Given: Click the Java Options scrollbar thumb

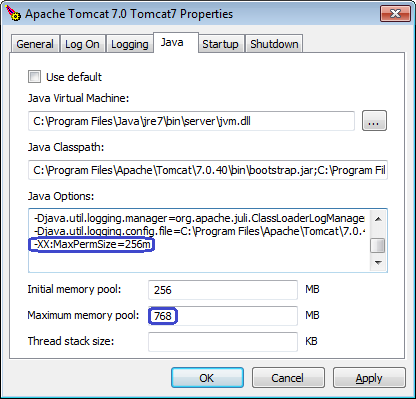Looking at the screenshot, I should coord(378,246).
